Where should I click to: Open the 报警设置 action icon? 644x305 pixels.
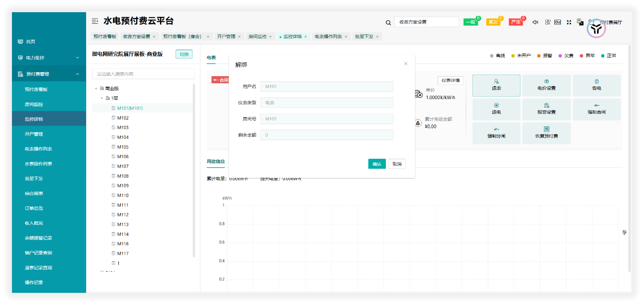click(x=547, y=109)
